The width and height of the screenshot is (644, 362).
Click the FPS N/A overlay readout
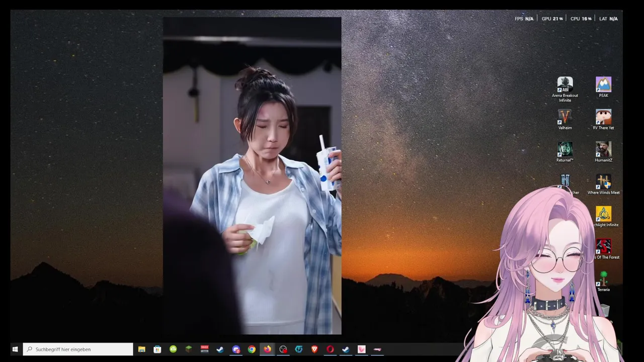pyautogui.click(x=524, y=19)
